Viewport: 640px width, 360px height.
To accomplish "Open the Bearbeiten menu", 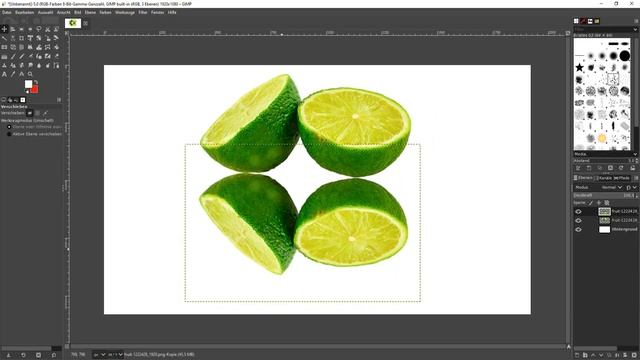I will point(24,13).
